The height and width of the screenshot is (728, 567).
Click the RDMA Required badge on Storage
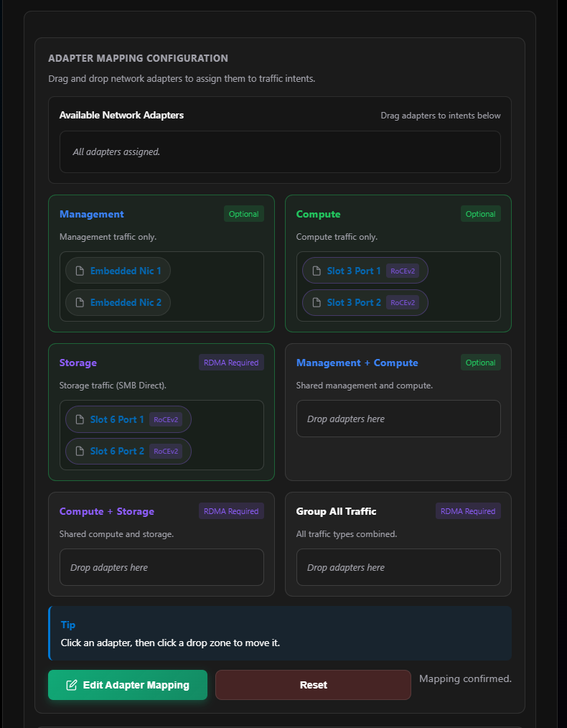tap(231, 363)
